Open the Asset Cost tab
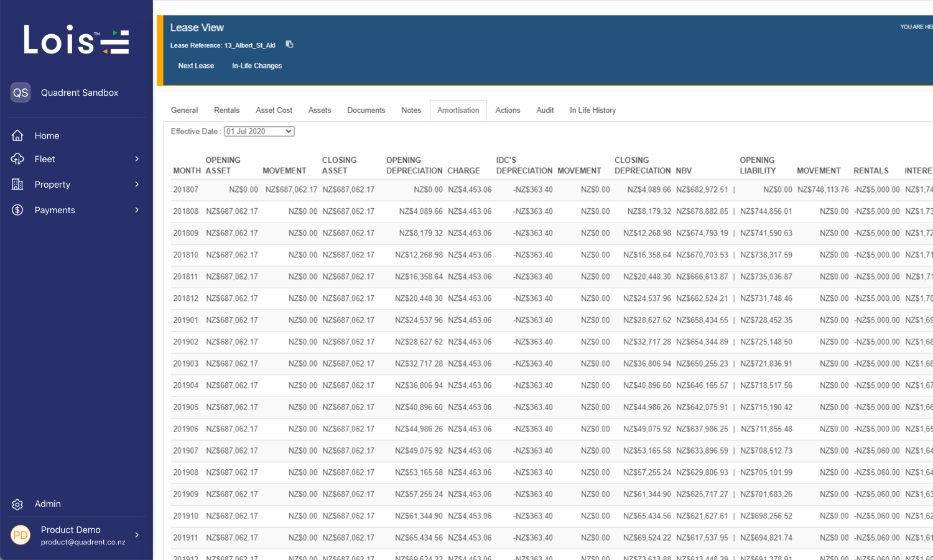This screenshot has height=560, width=933. [274, 111]
